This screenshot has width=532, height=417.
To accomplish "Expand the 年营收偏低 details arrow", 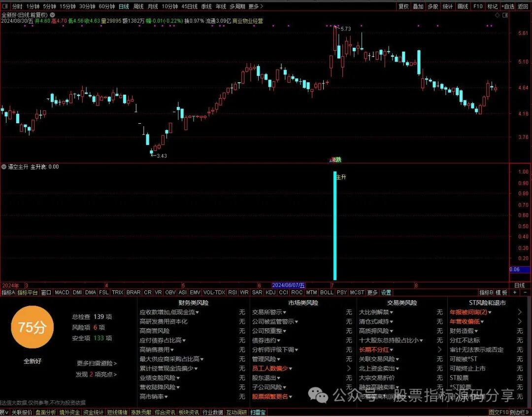I will click(x=520, y=321).
